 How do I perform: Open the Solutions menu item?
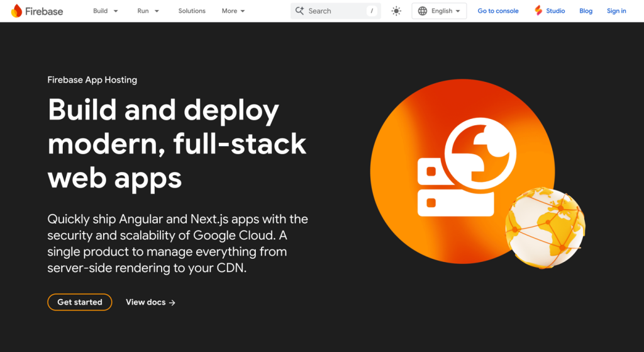[x=192, y=11]
